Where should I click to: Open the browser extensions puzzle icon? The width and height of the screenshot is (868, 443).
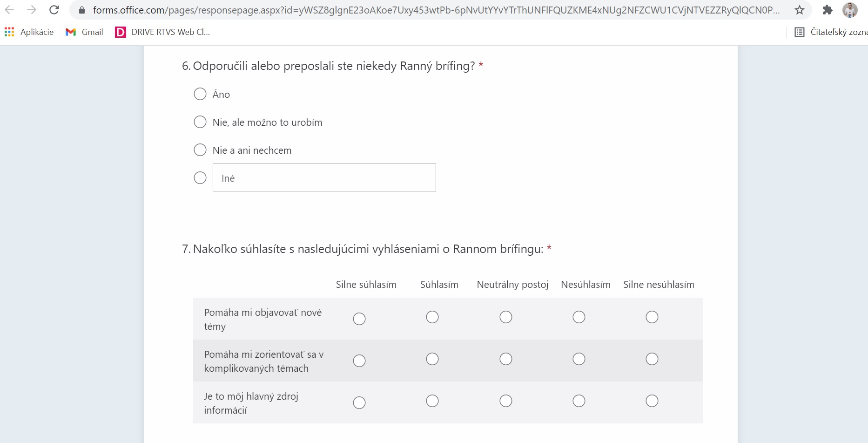(x=827, y=10)
